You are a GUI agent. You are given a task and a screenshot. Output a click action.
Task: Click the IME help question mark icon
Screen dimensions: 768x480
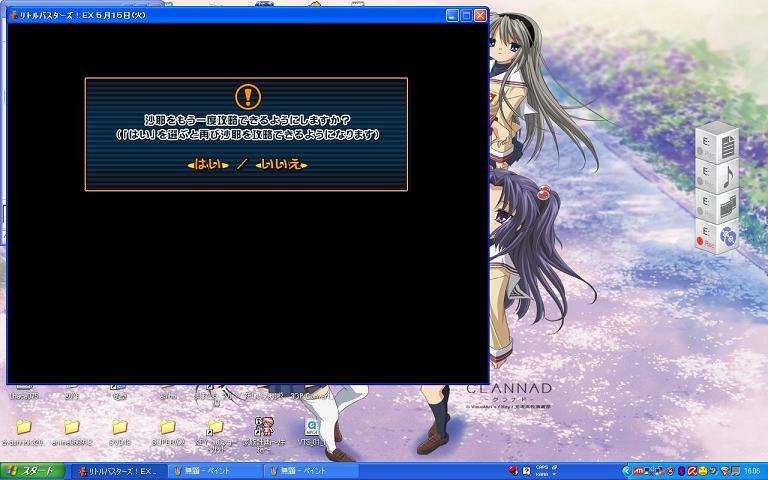527,471
